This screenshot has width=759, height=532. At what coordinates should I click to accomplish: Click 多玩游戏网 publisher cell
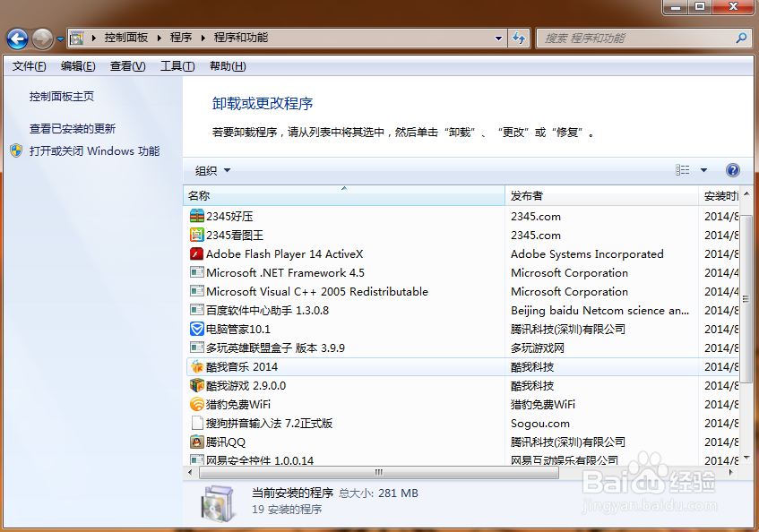click(538, 348)
